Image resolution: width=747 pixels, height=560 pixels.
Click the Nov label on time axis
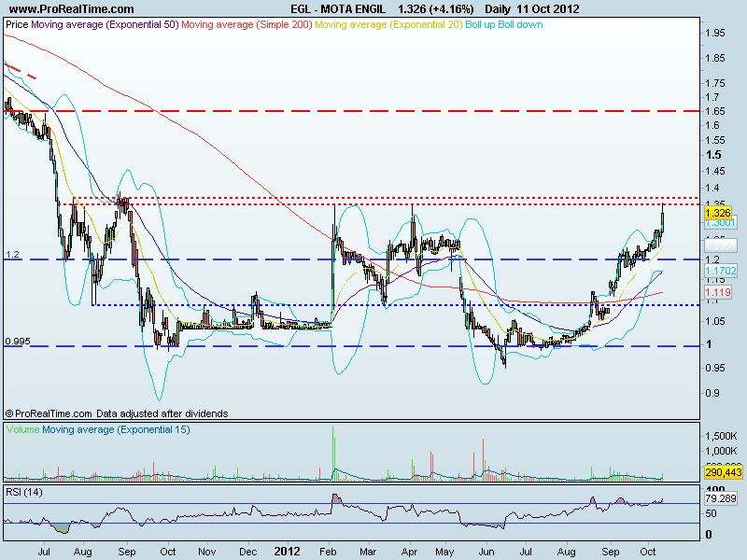(x=206, y=552)
